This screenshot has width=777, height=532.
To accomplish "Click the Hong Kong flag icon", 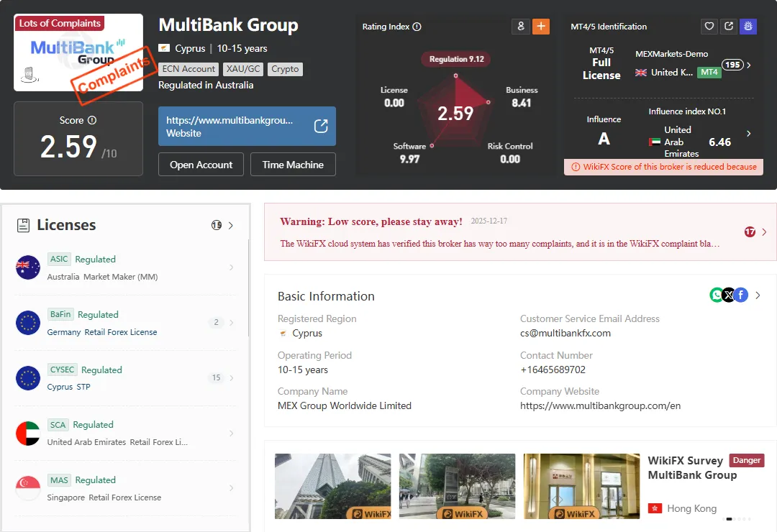I will (x=655, y=508).
